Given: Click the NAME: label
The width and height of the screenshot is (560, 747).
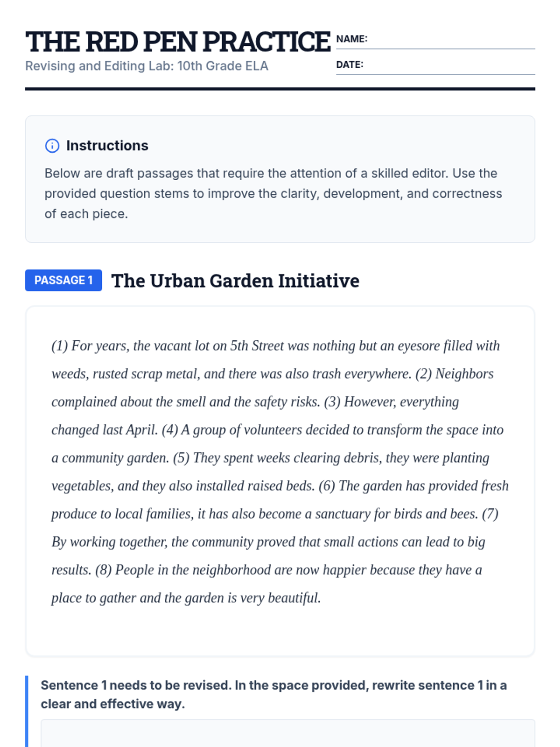Looking at the screenshot, I should [x=351, y=39].
